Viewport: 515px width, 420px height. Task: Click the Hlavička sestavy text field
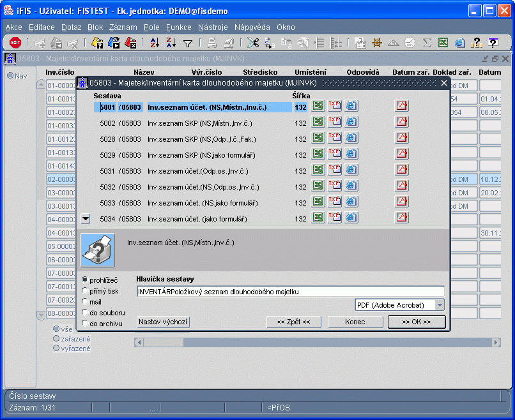point(290,291)
